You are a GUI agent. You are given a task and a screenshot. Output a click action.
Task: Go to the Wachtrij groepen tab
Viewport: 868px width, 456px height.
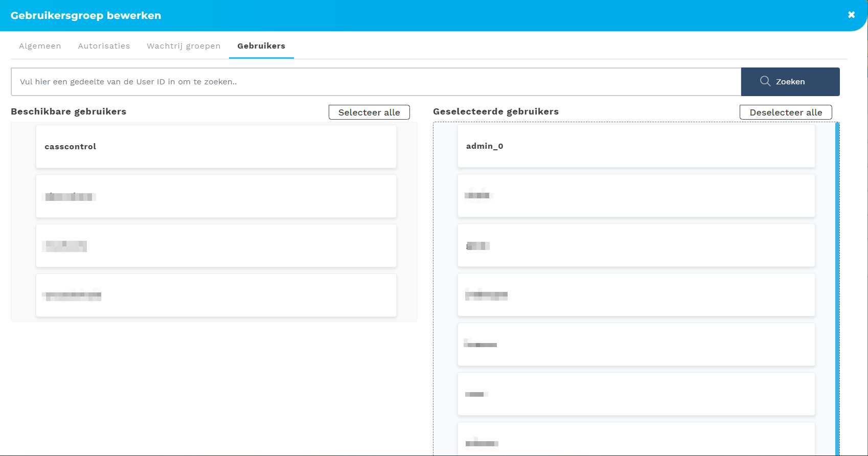(184, 46)
